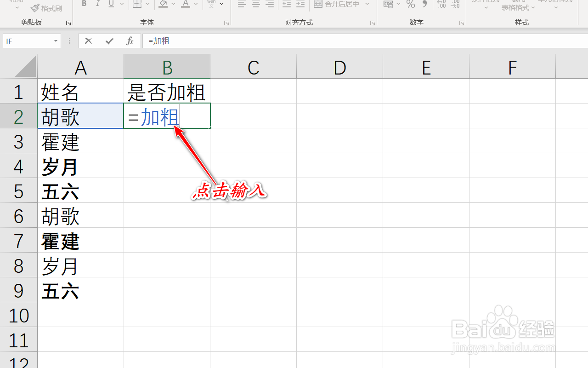Toggle Underline formatting in the ribbon
The width and height of the screenshot is (588, 368).
click(x=111, y=4)
